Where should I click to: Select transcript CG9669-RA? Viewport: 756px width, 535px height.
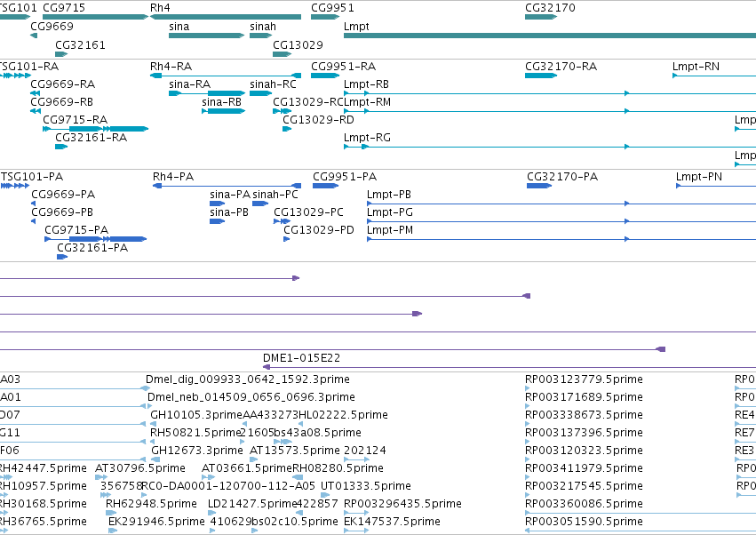35,93
